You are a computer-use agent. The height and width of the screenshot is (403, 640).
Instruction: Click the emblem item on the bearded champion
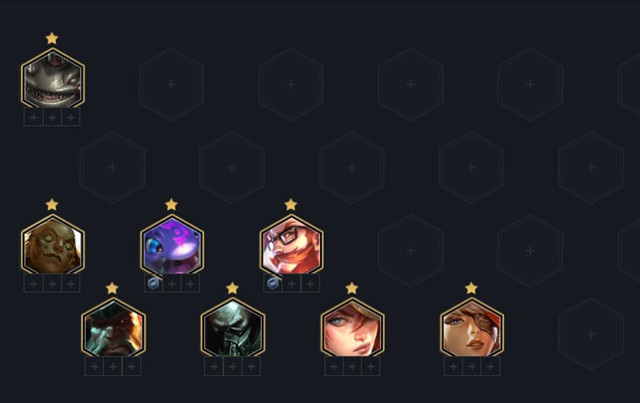coord(273,283)
